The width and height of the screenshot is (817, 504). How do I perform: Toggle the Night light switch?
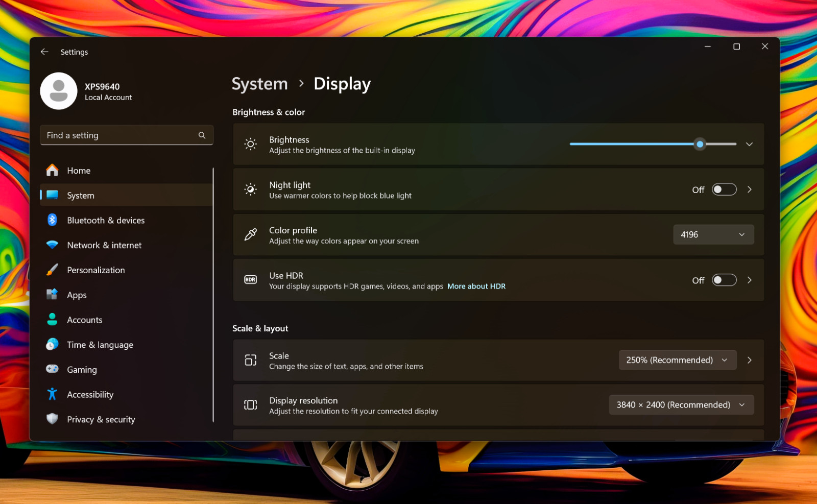(x=724, y=189)
